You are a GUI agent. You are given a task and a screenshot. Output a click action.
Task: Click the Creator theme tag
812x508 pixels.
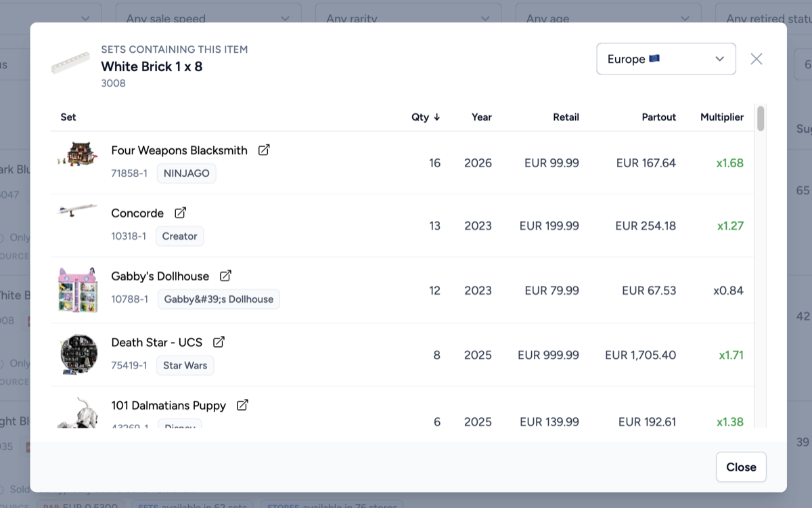click(x=179, y=236)
